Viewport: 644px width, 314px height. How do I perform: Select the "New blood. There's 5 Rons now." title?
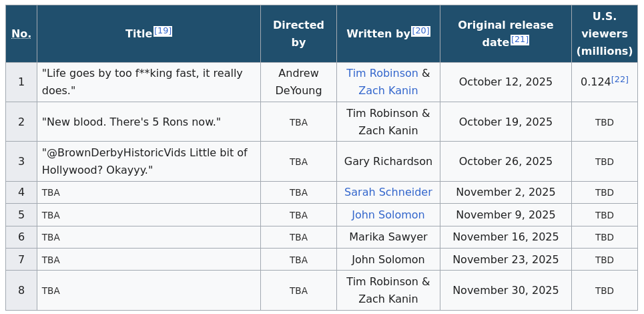(131, 122)
